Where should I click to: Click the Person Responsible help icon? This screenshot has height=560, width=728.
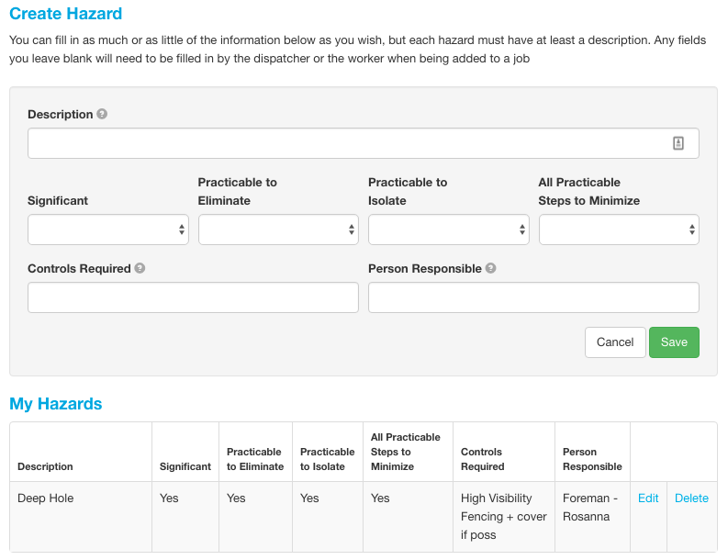point(491,268)
